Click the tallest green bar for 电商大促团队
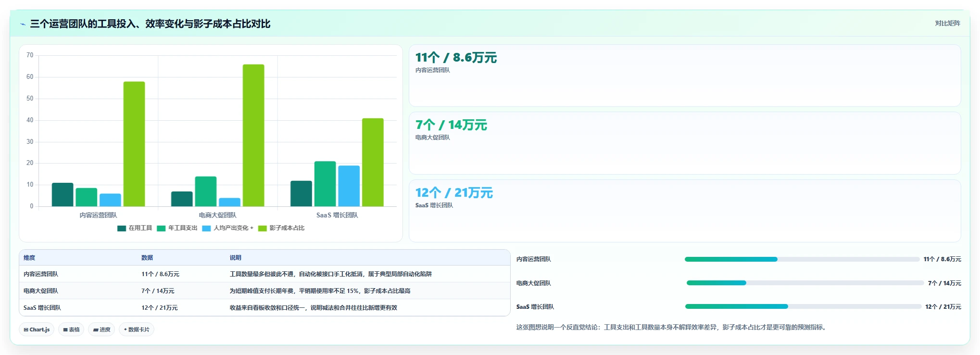Screen dimensions: 980x355 (x=253, y=135)
